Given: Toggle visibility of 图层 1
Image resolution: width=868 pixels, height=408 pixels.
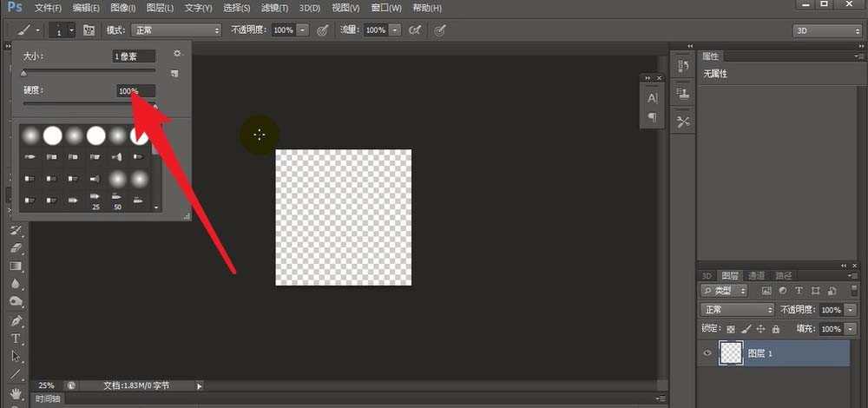Looking at the screenshot, I should (707, 353).
